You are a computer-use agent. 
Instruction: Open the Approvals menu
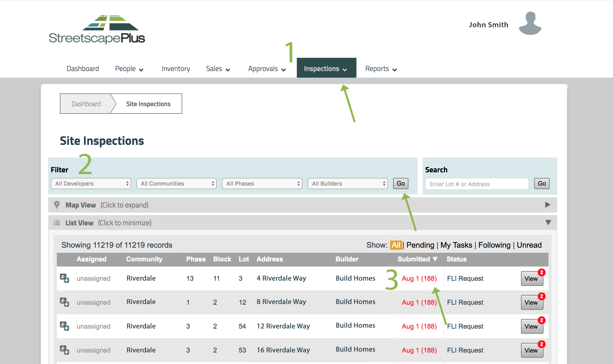click(x=267, y=69)
